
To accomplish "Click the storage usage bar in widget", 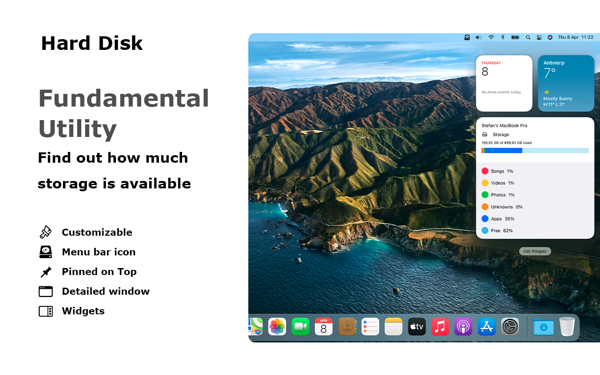I will point(535,150).
